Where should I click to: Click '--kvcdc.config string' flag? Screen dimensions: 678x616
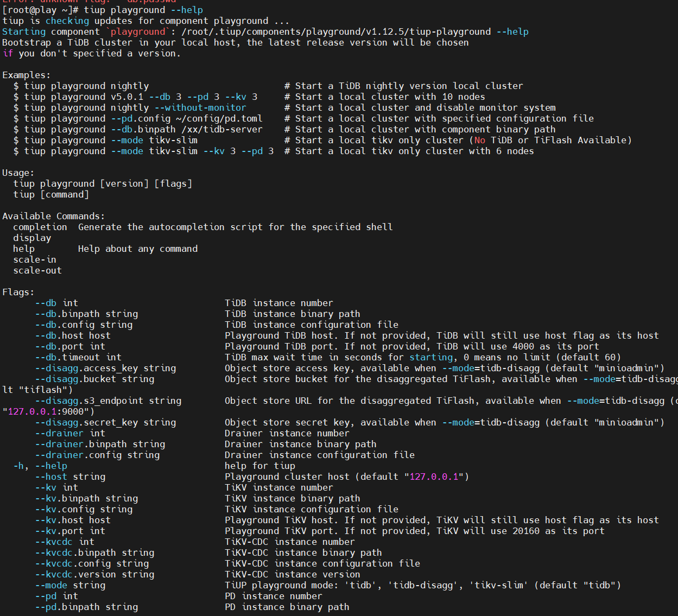click(92, 563)
